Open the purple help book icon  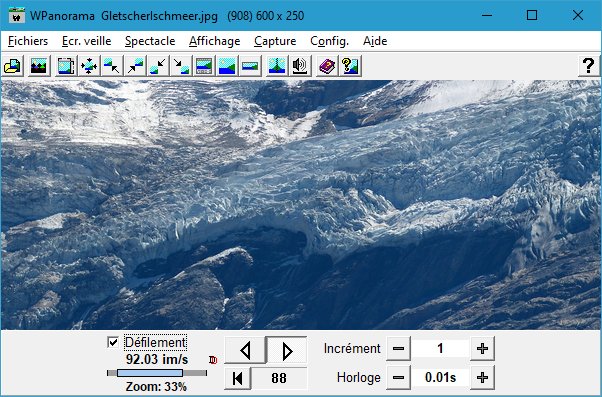pos(327,66)
